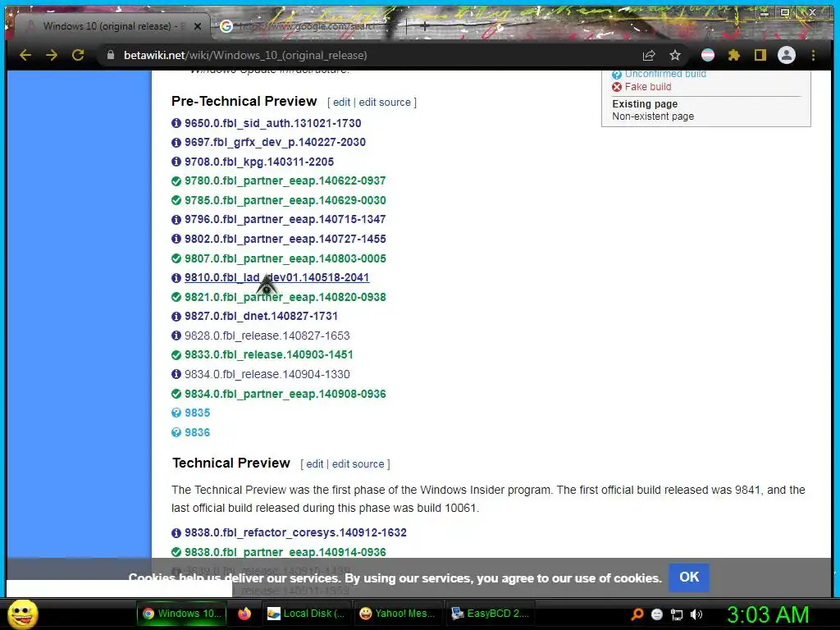
Task: Click the share page icon in address bar
Action: click(x=649, y=55)
